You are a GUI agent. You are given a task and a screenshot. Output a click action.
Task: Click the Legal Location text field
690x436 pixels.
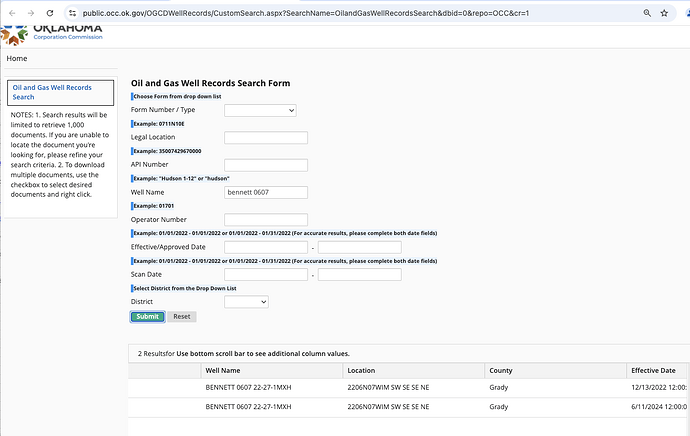click(x=265, y=138)
